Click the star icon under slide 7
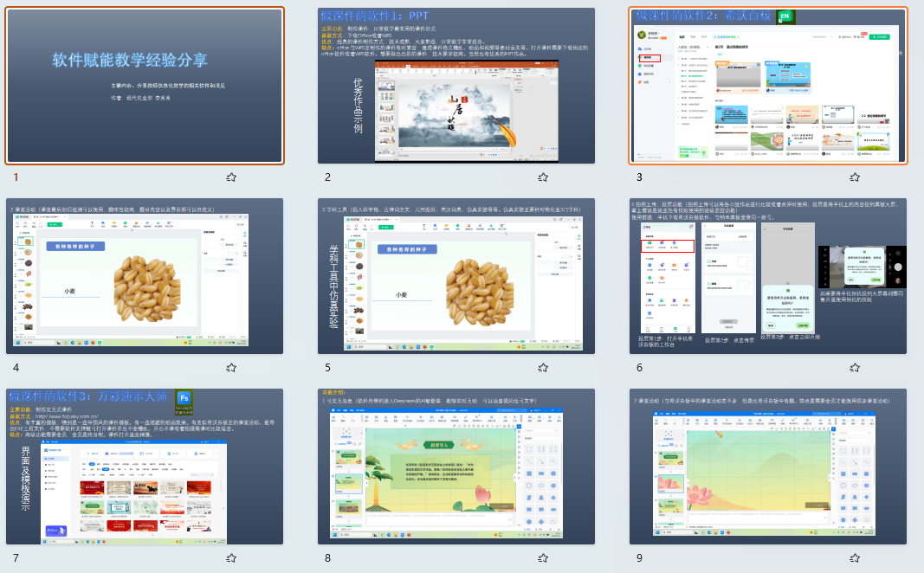The height and width of the screenshot is (573, 924). 231,558
